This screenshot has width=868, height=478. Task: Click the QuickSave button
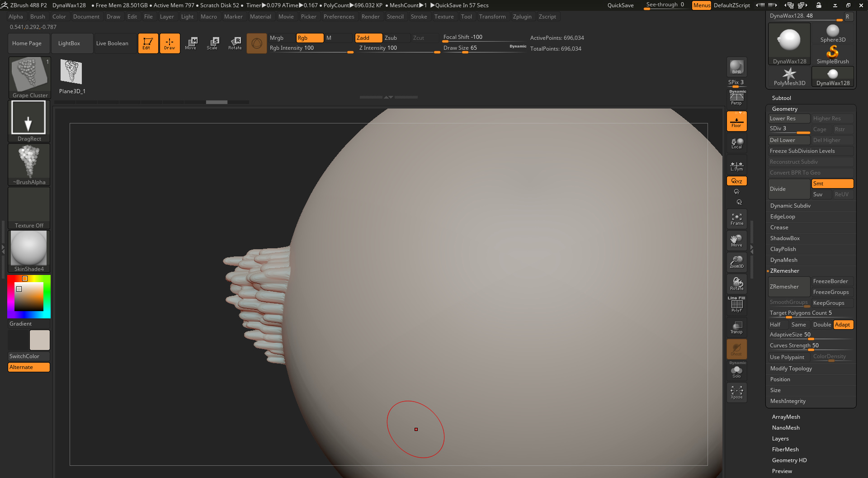point(620,5)
